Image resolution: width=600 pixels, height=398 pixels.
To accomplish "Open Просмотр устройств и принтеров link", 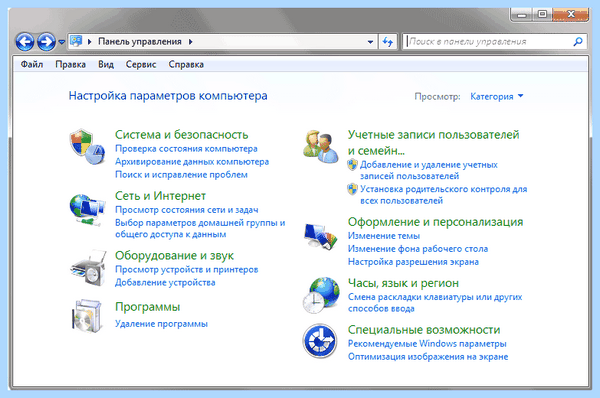I will click(x=187, y=269).
